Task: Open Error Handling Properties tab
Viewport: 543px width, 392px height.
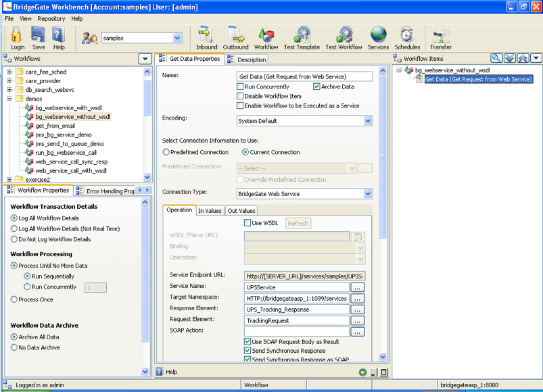Action: coord(105,191)
